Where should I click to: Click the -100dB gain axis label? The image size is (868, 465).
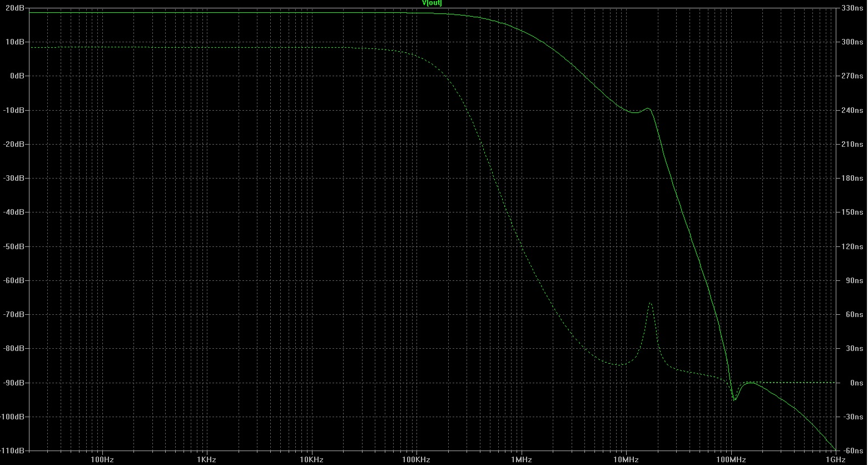click(11, 417)
